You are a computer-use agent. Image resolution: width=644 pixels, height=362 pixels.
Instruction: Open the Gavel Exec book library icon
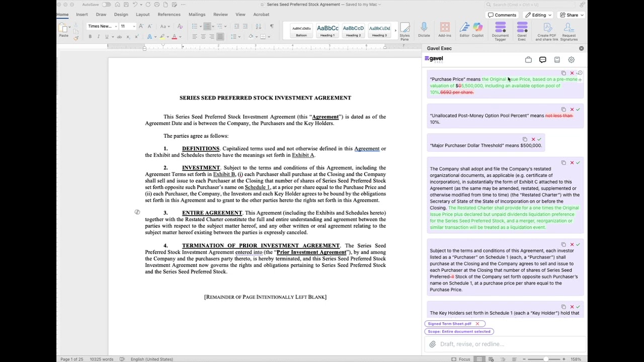[557, 60]
